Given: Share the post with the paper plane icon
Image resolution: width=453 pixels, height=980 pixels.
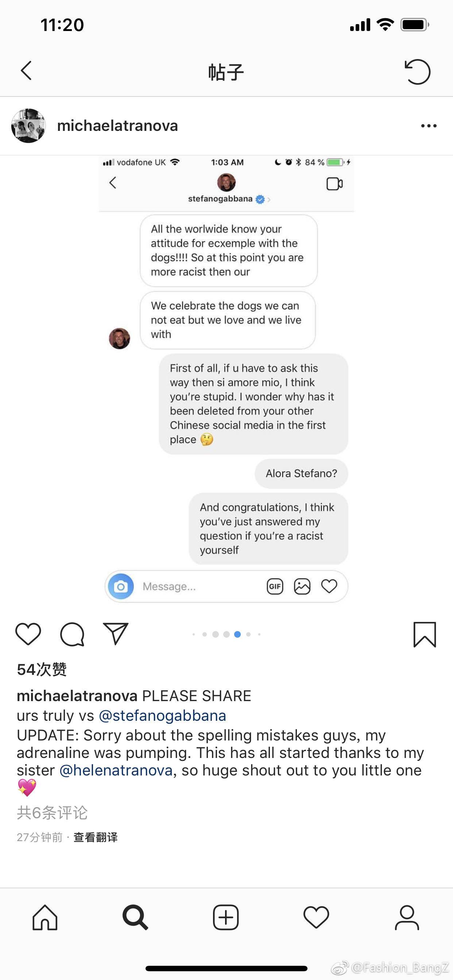Looking at the screenshot, I should pyautogui.click(x=115, y=634).
